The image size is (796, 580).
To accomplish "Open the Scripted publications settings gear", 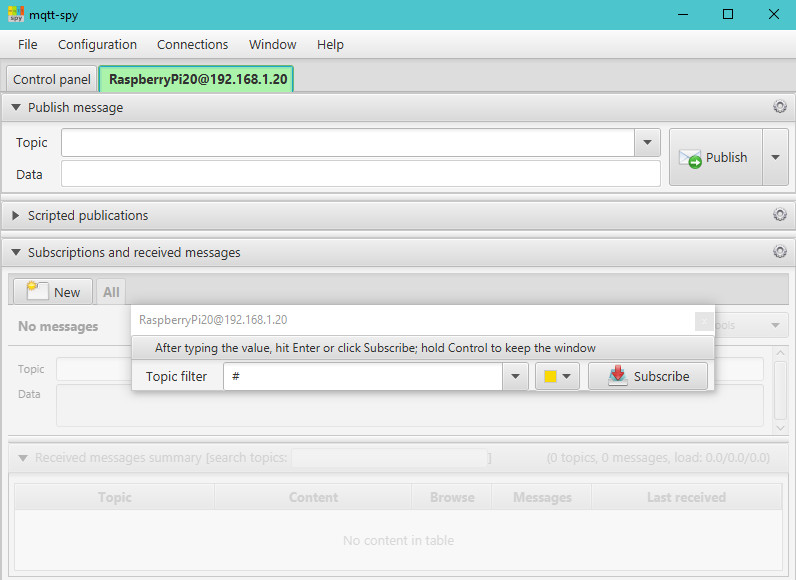I will 780,215.
